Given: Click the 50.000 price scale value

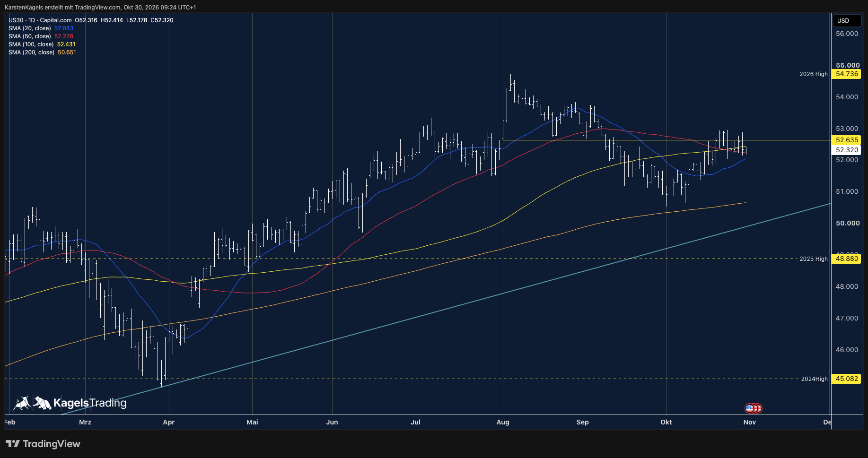Looking at the screenshot, I should (x=848, y=223).
